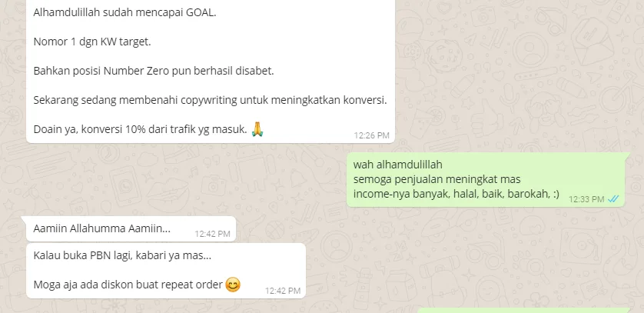Click the 'Kalau buka PBN lagi' line

pos(122,255)
